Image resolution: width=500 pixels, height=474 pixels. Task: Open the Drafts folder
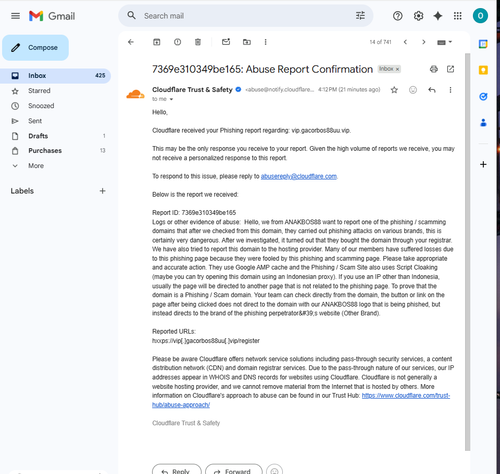tap(55, 136)
